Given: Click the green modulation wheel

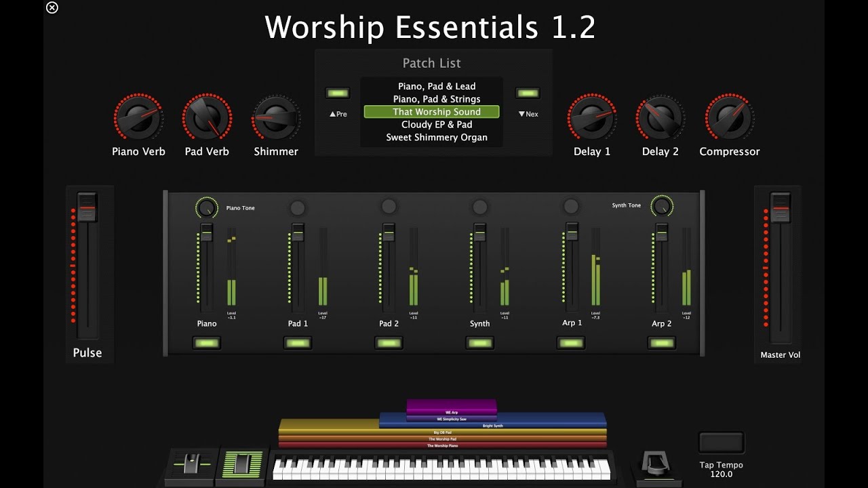Looking at the screenshot, I should 242,465.
